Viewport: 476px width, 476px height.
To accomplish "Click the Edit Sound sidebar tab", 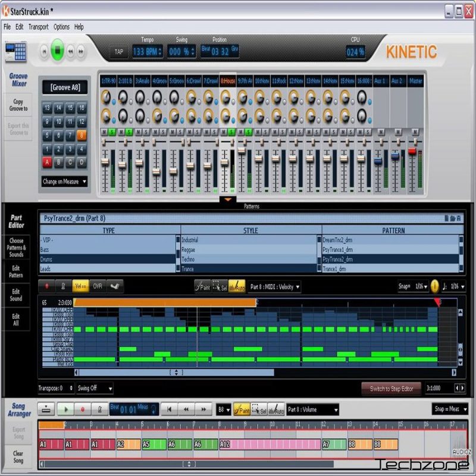I will [16, 295].
